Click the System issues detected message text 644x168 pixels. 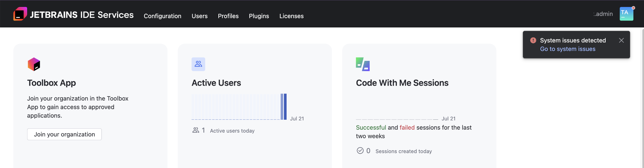click(573, 40)
